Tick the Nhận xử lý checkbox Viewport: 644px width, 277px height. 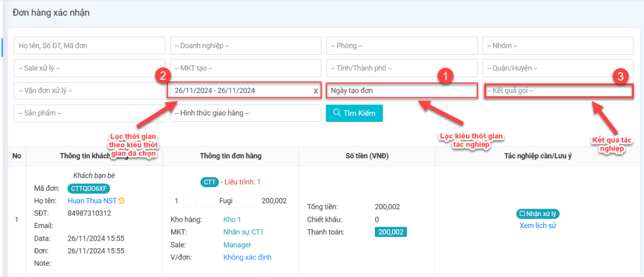521,214
